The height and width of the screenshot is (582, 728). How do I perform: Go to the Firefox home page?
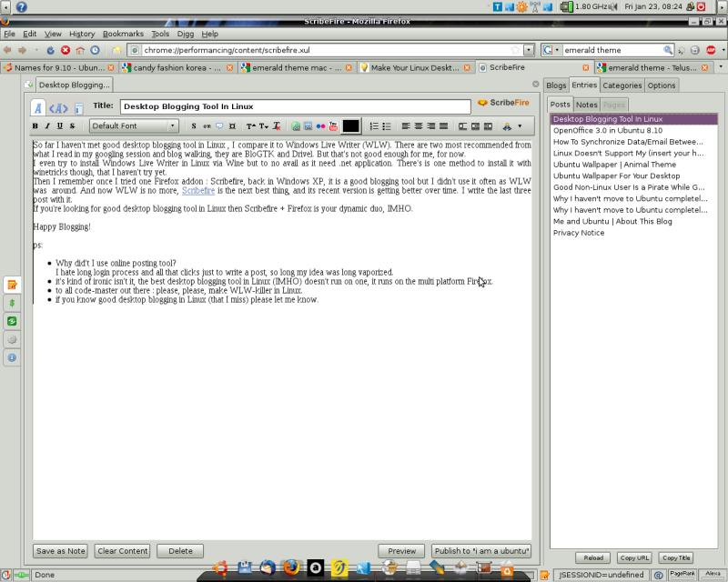pos(80,50)
